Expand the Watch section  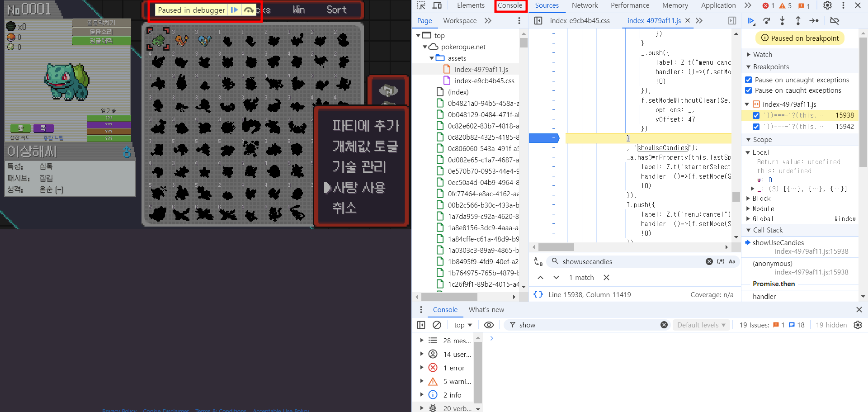click(x=749, y=55)
